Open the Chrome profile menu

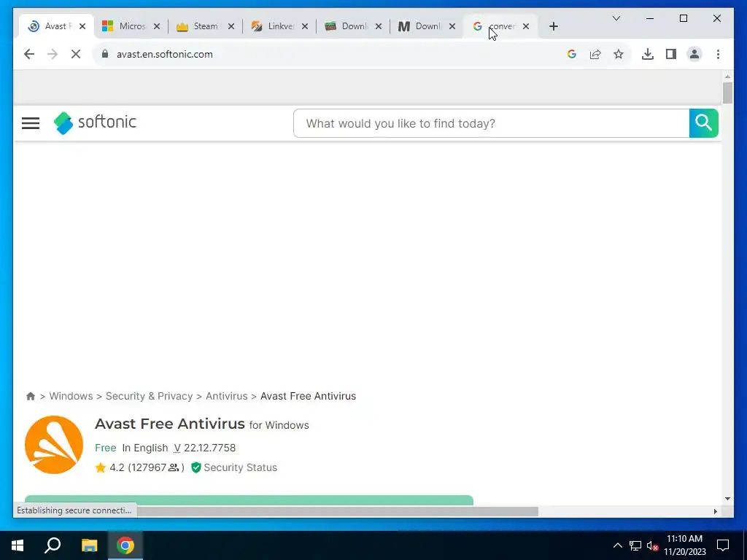click(x=694, y=54)
